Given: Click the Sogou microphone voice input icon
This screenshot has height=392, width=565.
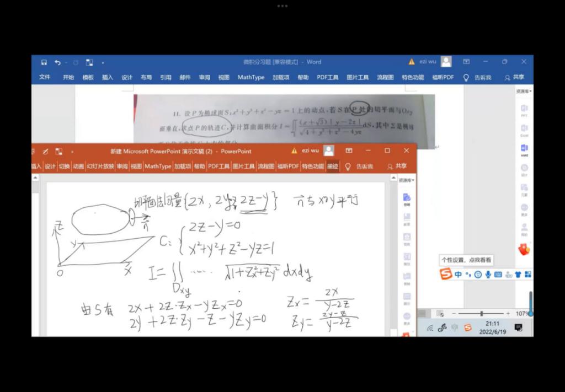Looking at the screenshot, I should 488,275.
